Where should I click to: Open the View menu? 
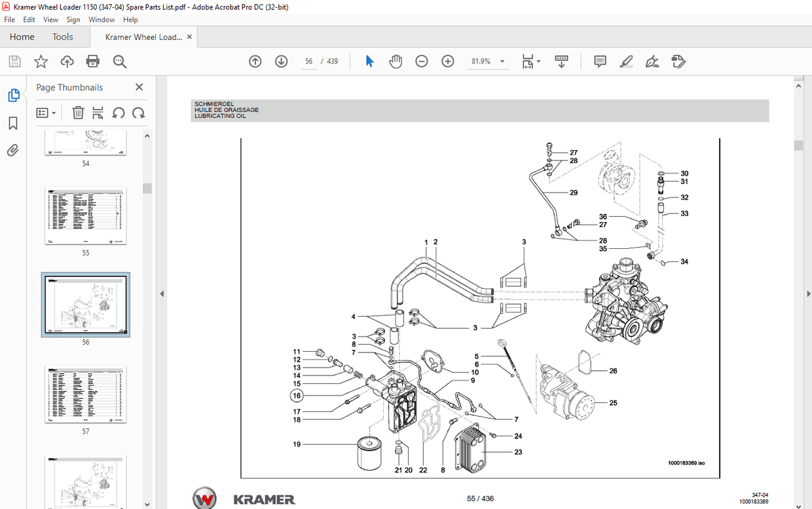pos(50,19)
